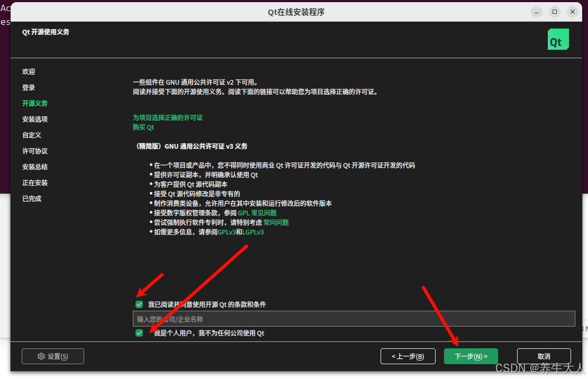Cancel the installation with 取消
The image size is (588, 379).
[544, 356]
